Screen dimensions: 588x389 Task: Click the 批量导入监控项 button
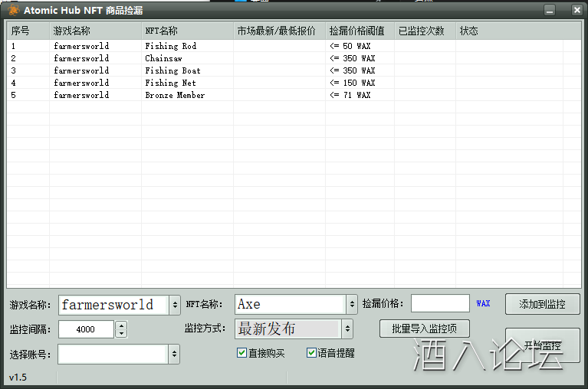425,329
